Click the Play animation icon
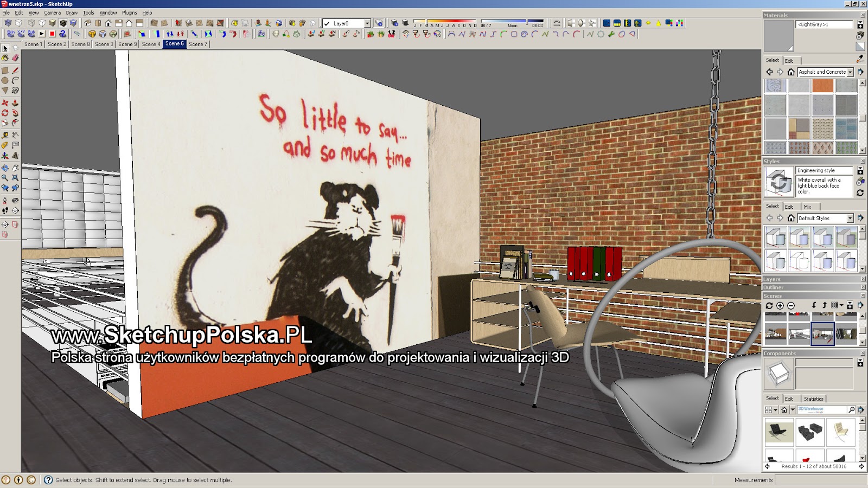 pos(42,34)
